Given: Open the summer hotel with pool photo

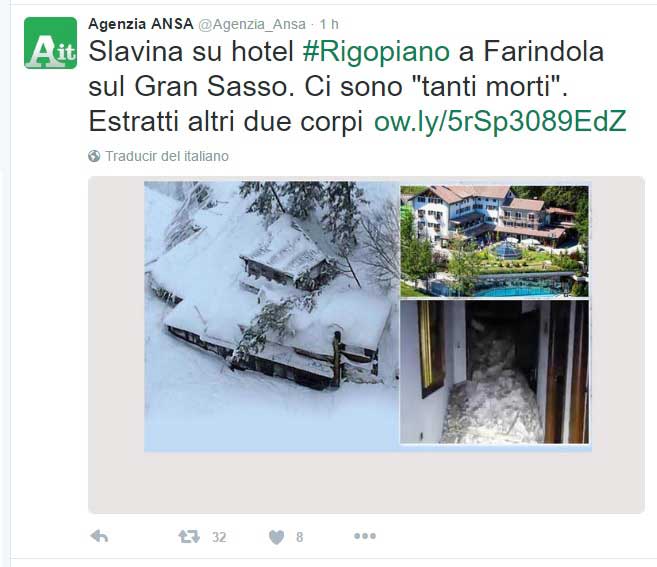Looking at the screenshot, I should click(494, 241).
